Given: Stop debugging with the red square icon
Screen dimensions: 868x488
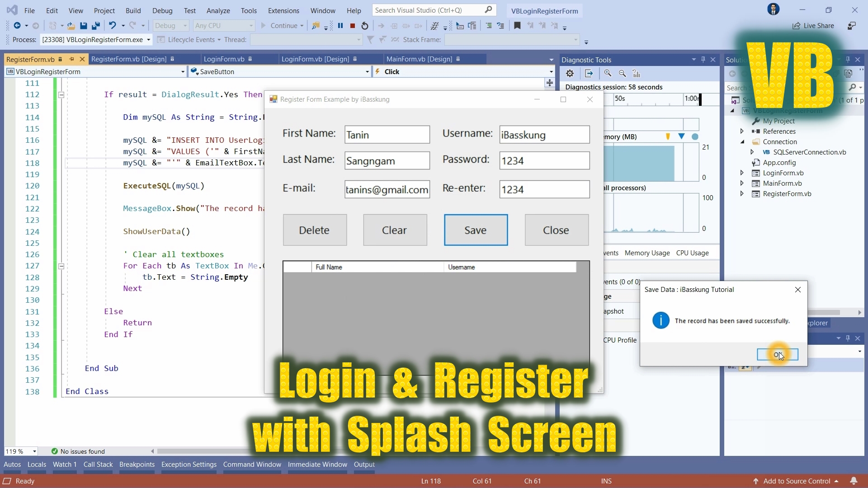Looking at the screenshot, I should [x=353, y=26].
